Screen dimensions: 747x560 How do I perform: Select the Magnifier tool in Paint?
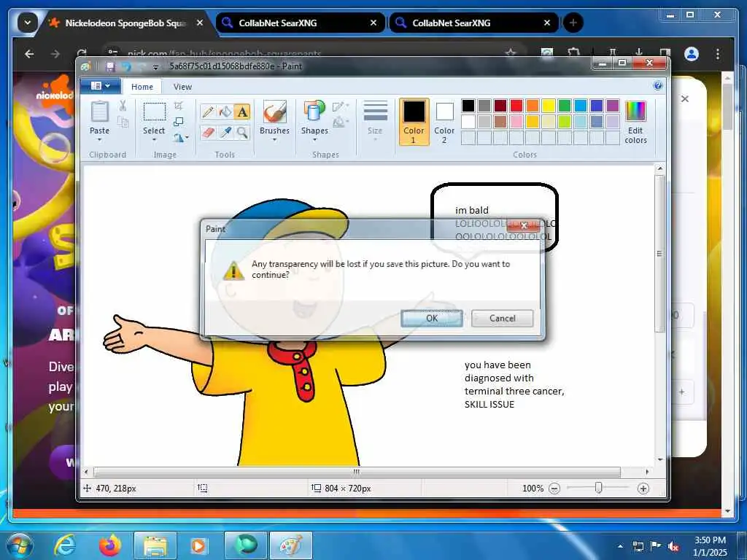pyautogui.click(x=242, y=133)
